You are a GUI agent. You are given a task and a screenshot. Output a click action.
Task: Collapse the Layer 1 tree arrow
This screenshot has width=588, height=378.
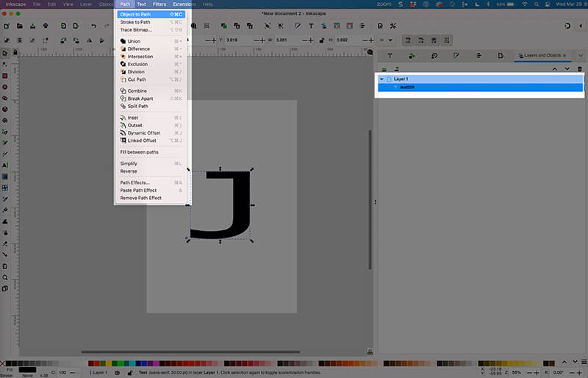pos(381,79)
